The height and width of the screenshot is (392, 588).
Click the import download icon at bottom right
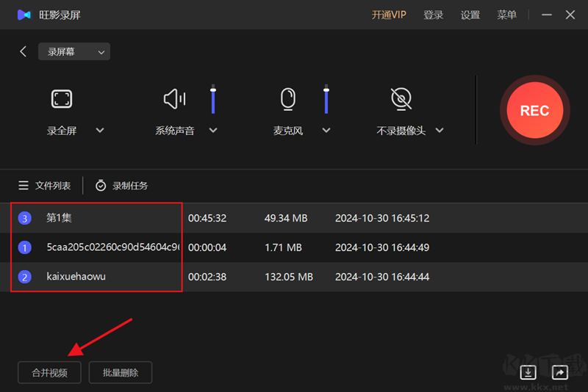(x=528, y=372)
